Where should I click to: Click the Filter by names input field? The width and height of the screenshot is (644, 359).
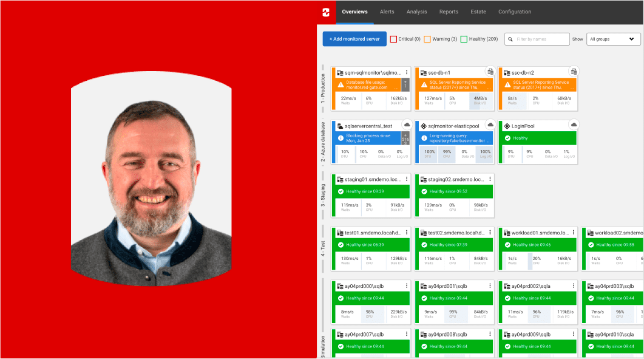[540, 39]
